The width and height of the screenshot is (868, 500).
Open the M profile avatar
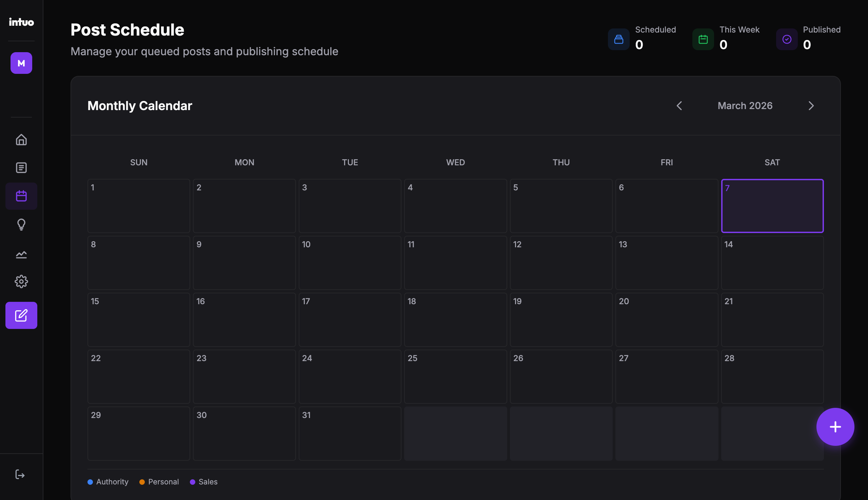pyautogui.click(x=21, y=63)
